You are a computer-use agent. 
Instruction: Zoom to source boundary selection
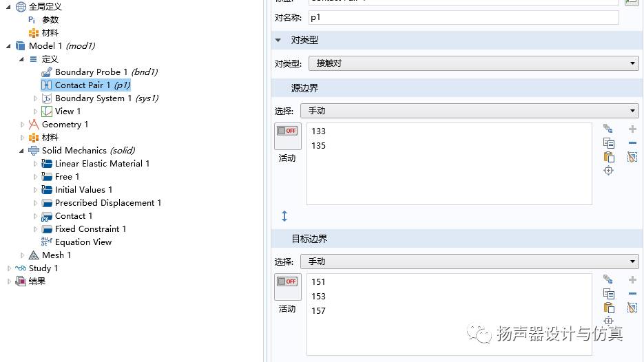click(x=608, y=171)
